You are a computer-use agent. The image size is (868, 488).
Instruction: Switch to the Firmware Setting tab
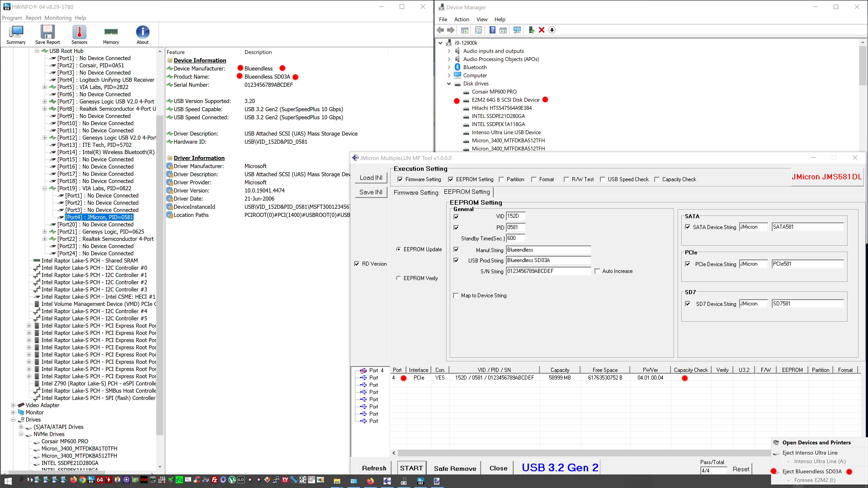coord(416,193)
